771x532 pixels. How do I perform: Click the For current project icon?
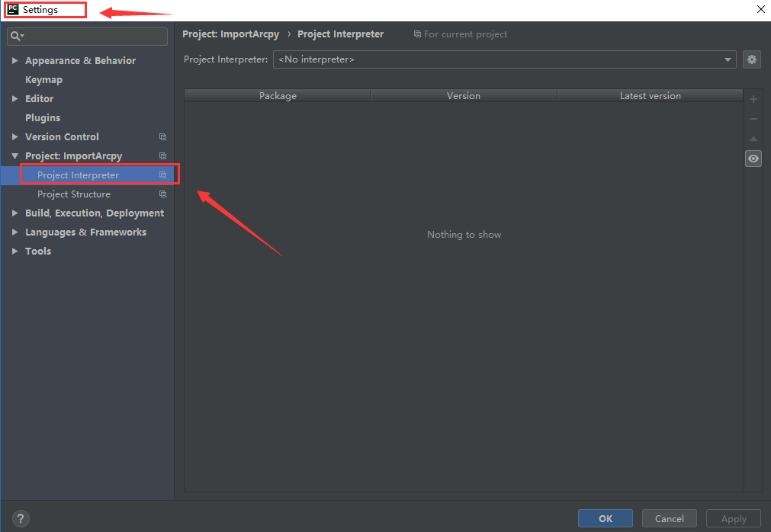417,34
